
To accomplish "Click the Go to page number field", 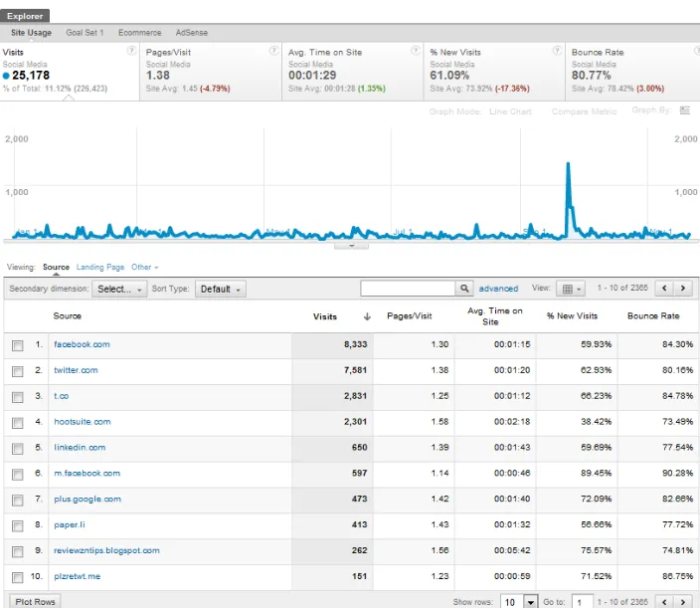I will (583, 602).
